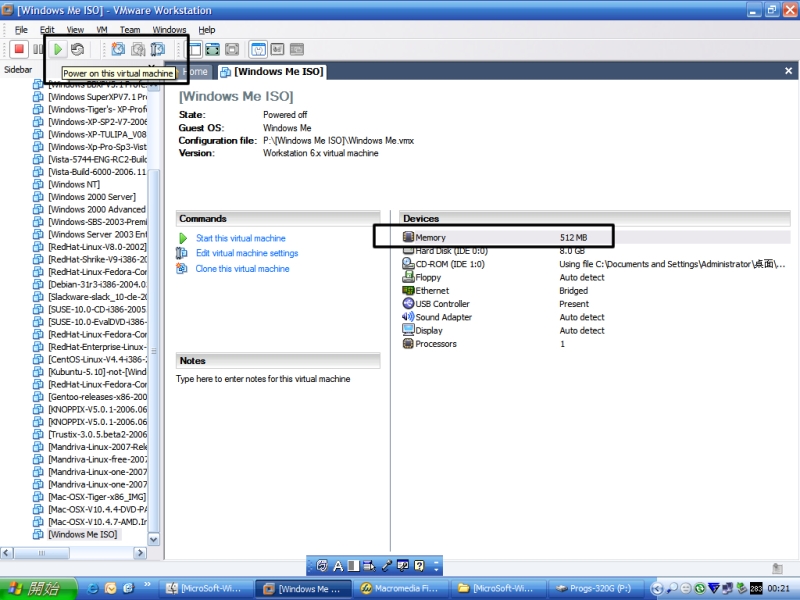Select the Summary view toolbar icon
This screenshot has width=800, height=600.
258,49
